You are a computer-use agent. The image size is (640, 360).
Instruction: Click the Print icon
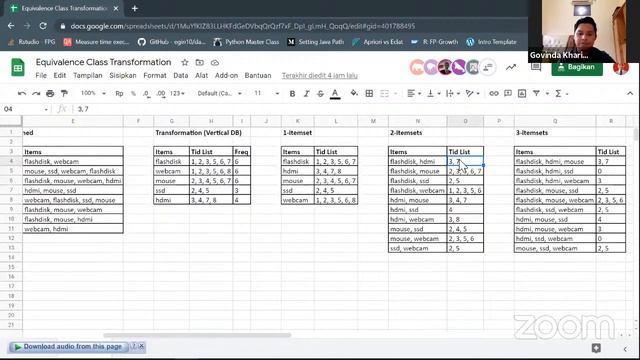tap(50, 93)
